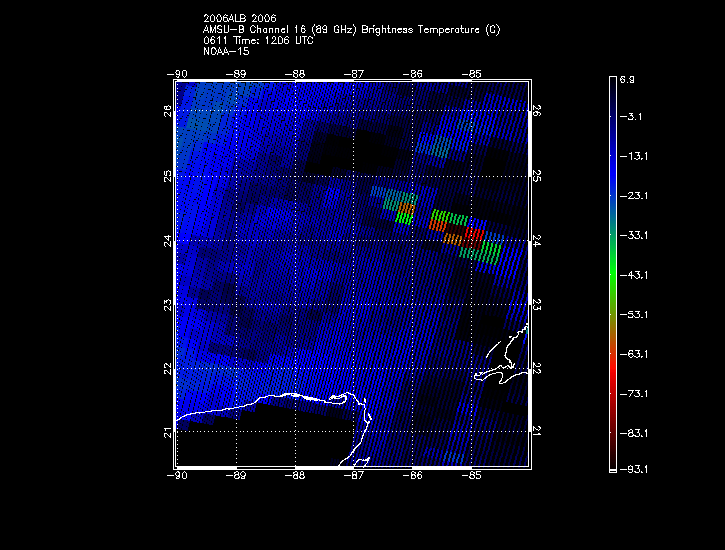The width and height of the screenshot is (725, 550).
Task: Click the 21 latitude label on left axis
Action: coord(168,432)
